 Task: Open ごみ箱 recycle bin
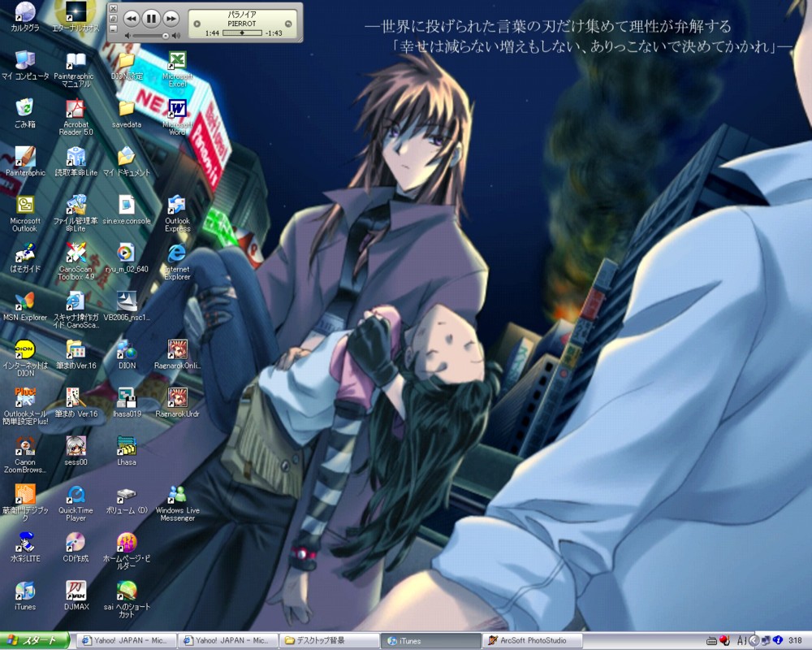25,114
